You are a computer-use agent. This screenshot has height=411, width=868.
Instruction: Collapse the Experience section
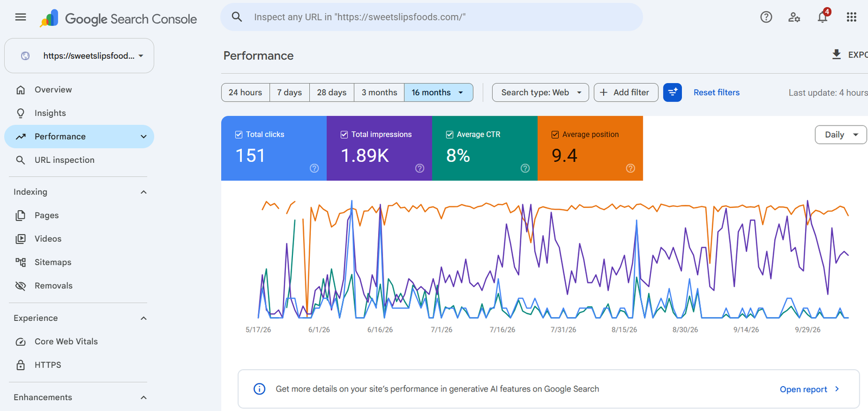(x=143, y=318)
